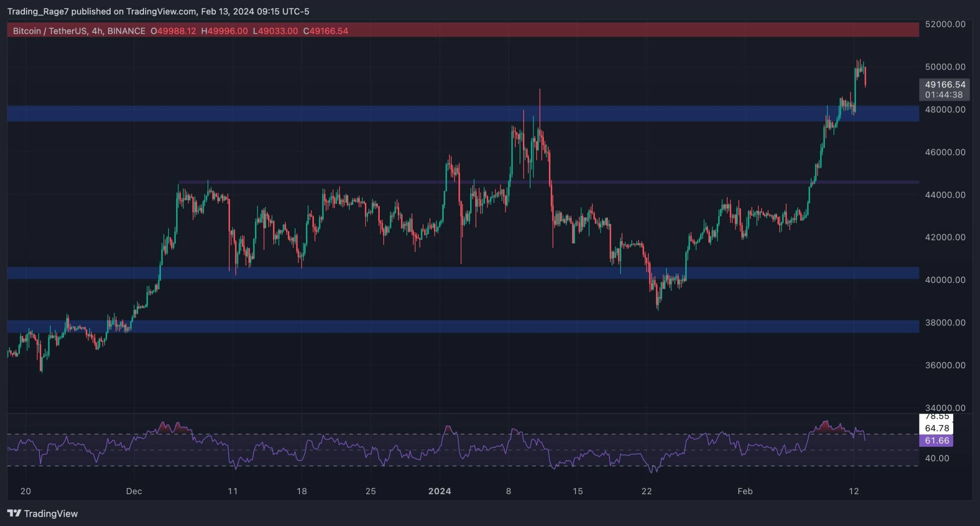The image size is (980, 526).
Task: Click the purple RSI value label 61.66
Action: click(x=936, y=441)
